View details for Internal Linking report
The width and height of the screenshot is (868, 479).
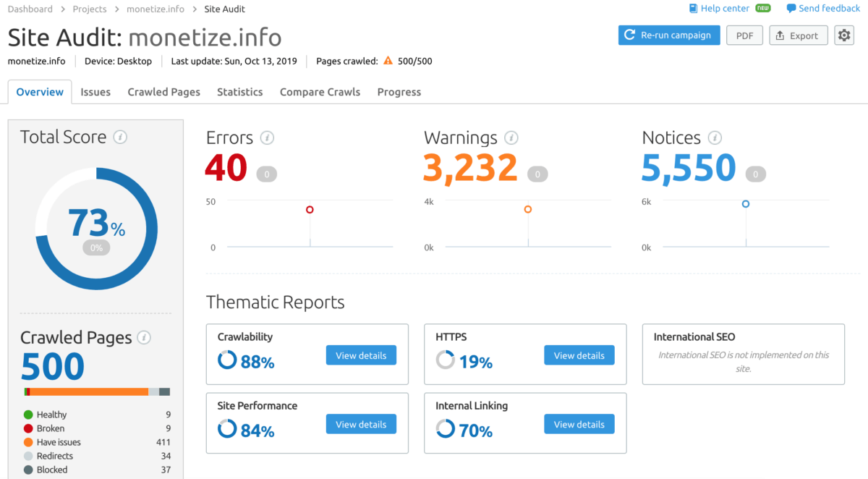point(579,424)
